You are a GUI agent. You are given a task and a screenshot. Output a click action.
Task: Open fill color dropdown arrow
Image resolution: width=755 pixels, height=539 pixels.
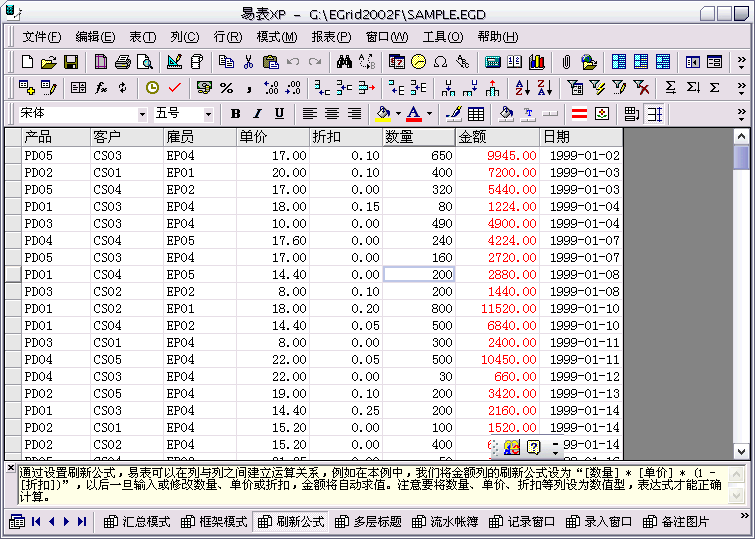[398, 114]
